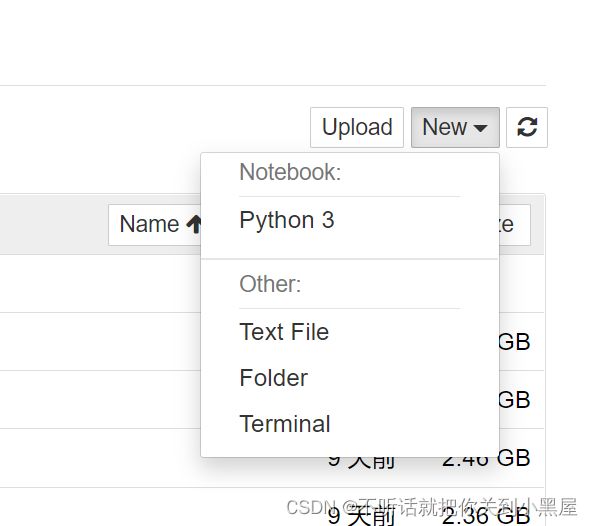Click the 9 天前 timestamp in the bottom row
Screen dimensions: 593x526
tap(361, 517)
